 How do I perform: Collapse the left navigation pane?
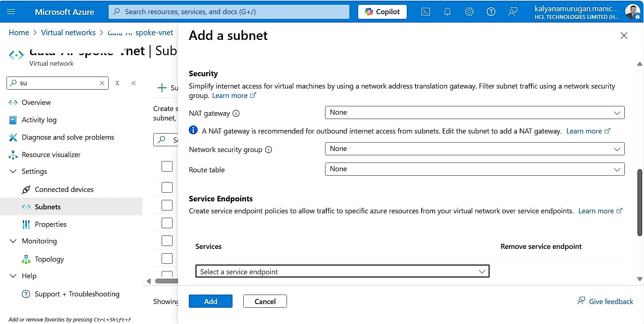134,83
